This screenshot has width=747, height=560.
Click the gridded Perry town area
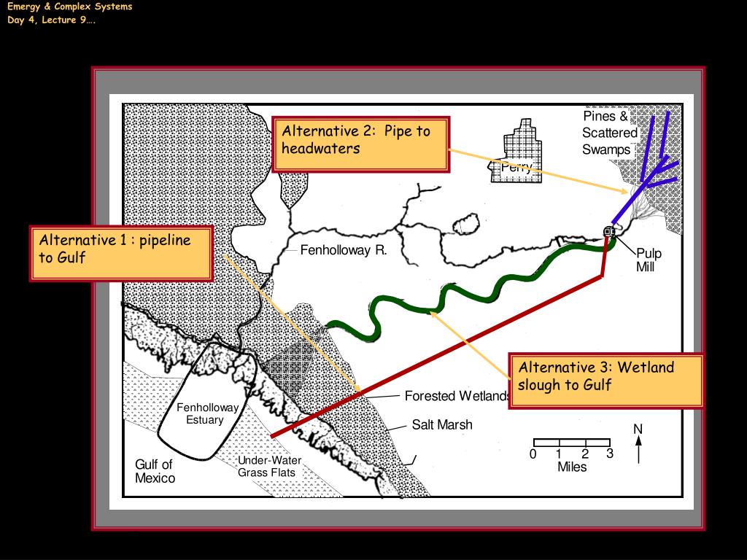point(517,151)
